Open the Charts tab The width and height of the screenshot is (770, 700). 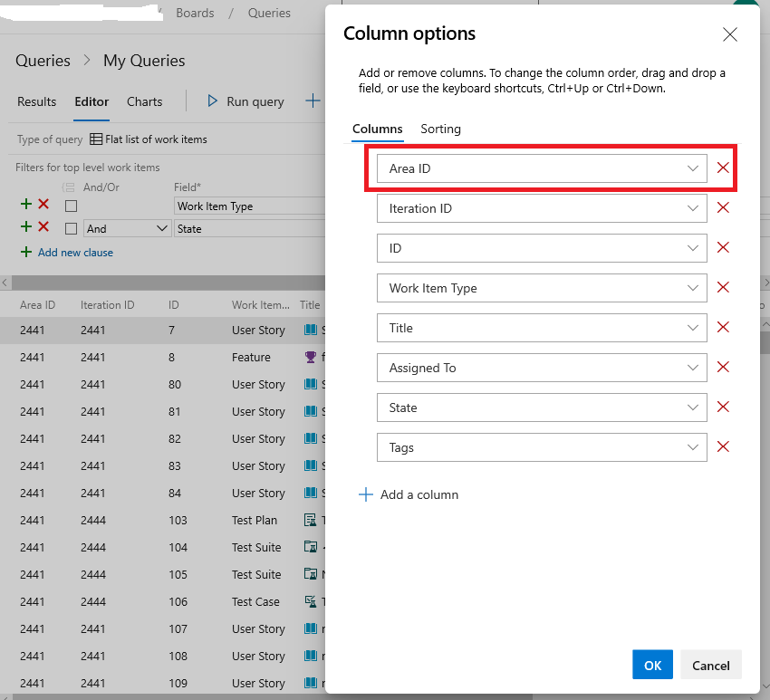point(144,101)
